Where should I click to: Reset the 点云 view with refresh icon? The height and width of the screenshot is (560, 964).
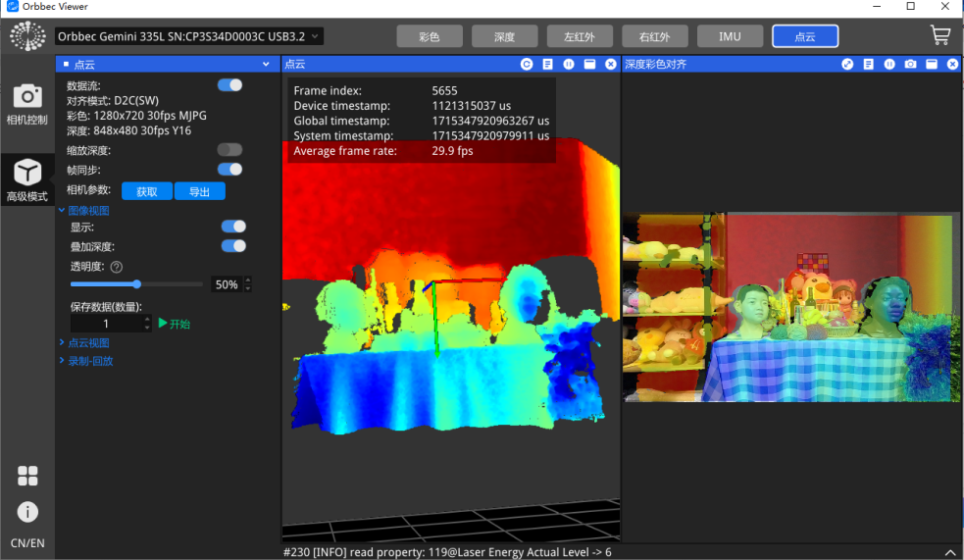tap(527, 64)
